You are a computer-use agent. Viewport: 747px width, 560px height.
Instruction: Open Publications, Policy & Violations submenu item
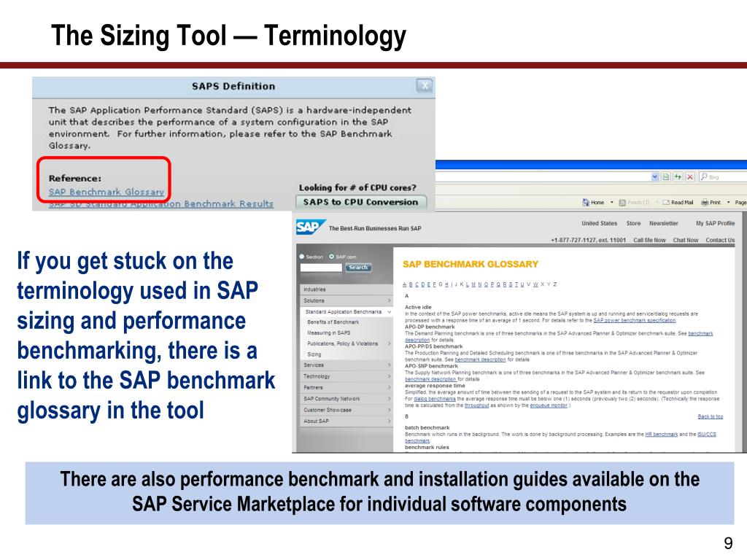tap(343, 344)
